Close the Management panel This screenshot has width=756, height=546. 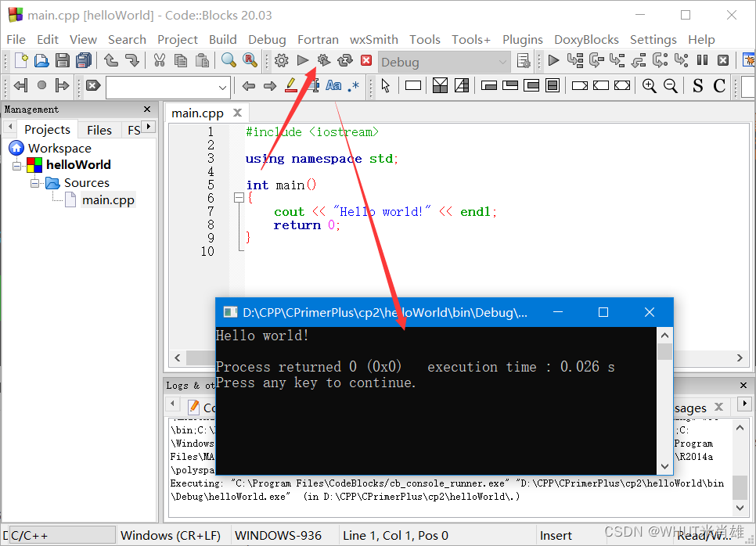click(x=147, y=110)
